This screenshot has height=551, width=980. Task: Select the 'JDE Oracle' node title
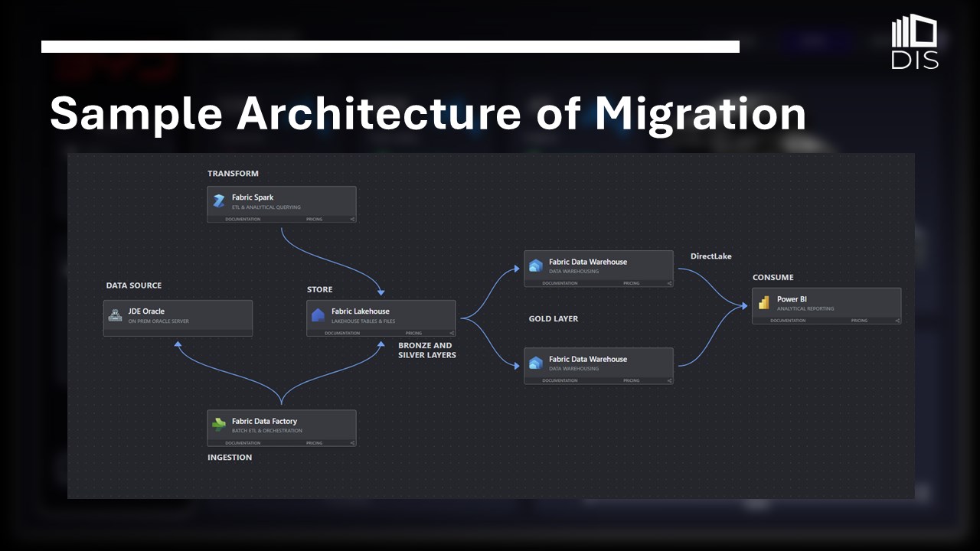(146, 311)
